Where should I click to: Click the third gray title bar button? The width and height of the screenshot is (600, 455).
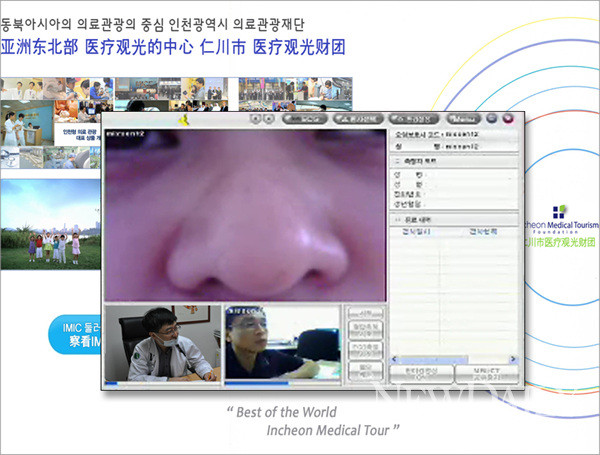coord(412,119)
